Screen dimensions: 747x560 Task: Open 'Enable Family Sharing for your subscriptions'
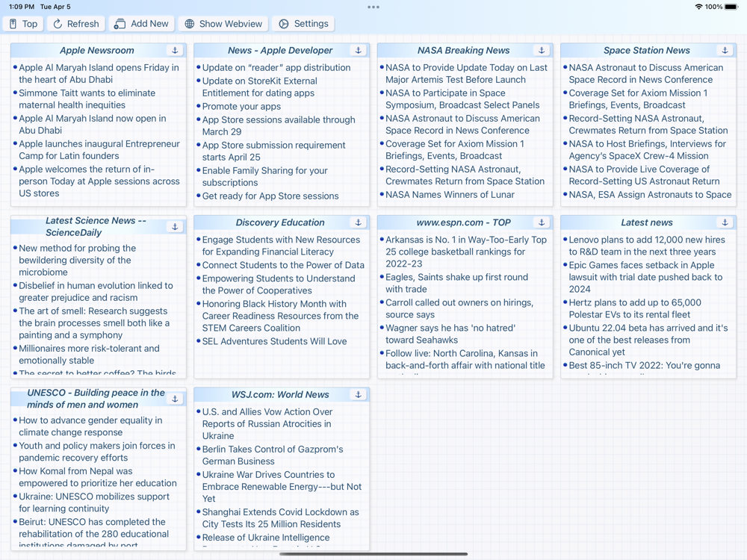(x=265, y=176)
